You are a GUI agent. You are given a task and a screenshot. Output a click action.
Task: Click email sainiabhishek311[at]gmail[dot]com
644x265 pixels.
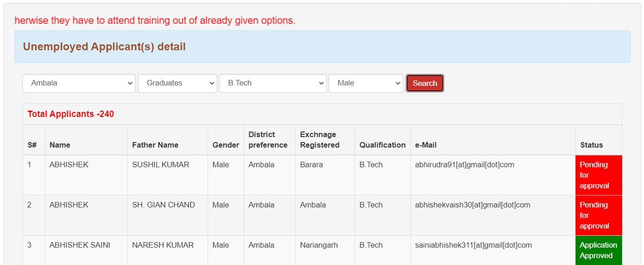(x=473, y=245)
